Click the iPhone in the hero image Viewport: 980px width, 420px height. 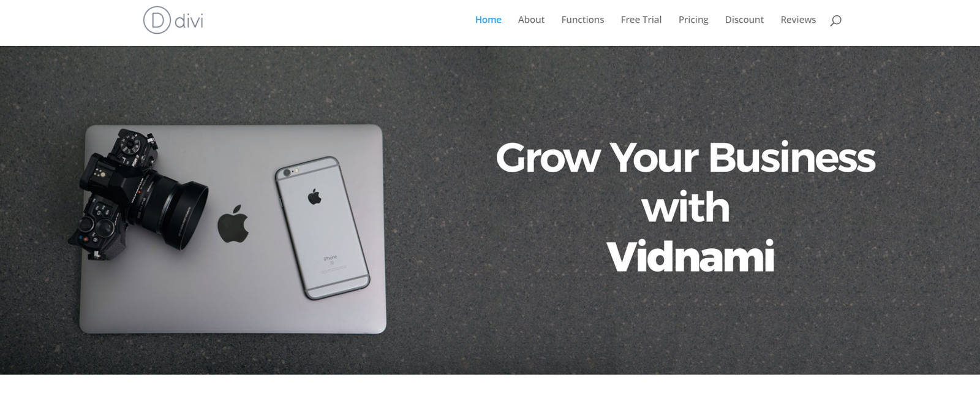(x=322, y=227)
